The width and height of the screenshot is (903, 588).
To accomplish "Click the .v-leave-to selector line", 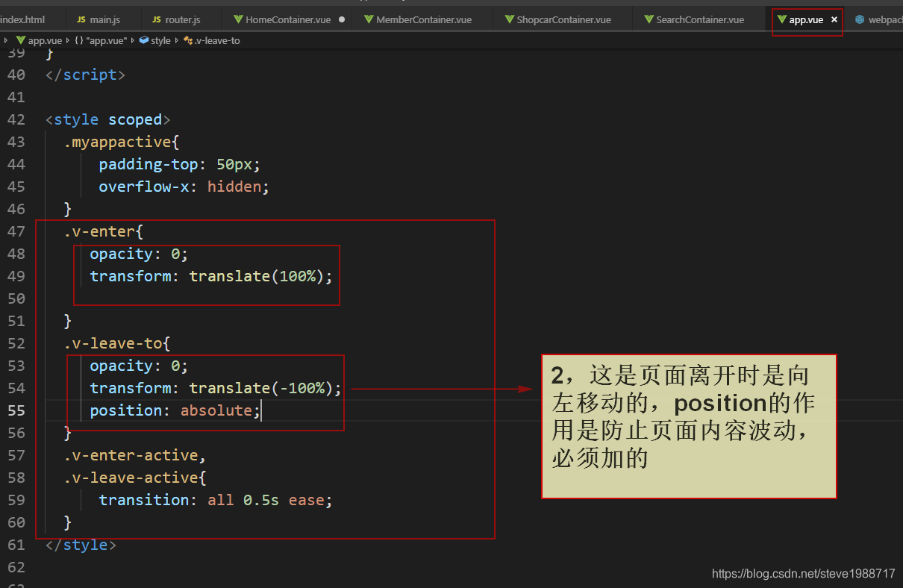I will 117,343.
